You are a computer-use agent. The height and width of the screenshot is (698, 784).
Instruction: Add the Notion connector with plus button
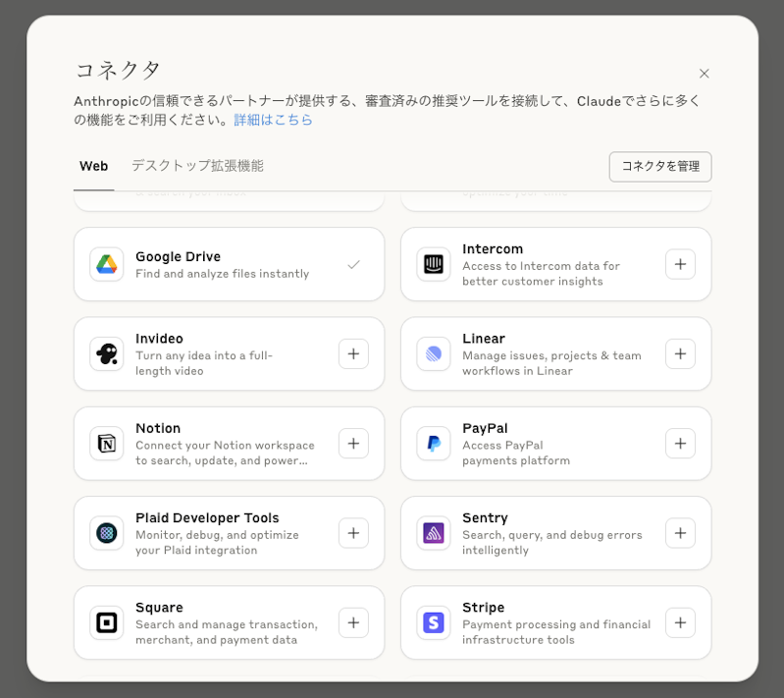pos(353,444)
